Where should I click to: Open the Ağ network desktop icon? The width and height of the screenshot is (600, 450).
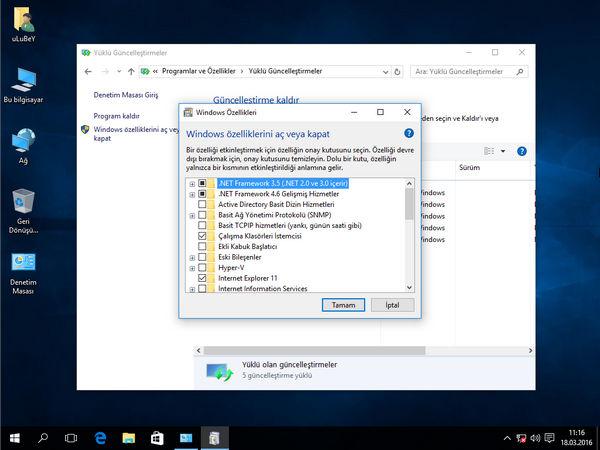[24, 146]
